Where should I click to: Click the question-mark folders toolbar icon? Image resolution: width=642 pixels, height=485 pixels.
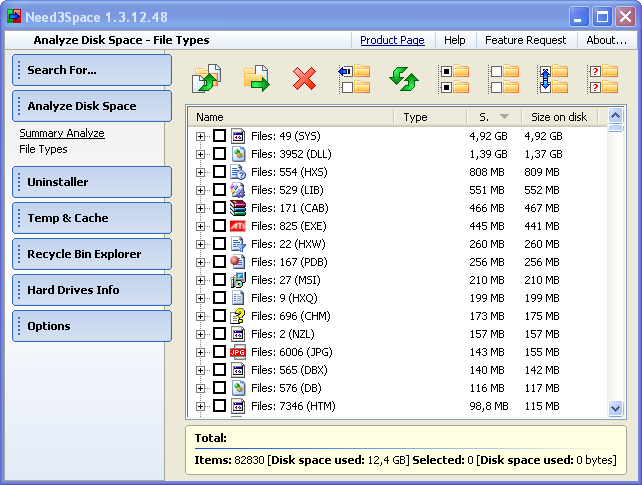603,79
